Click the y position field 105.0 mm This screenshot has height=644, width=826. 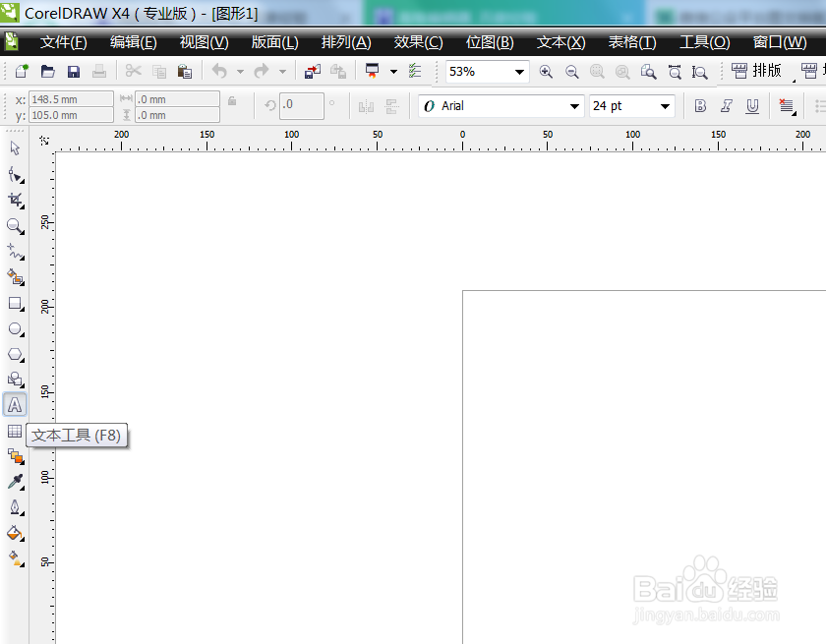click(71, 115)
